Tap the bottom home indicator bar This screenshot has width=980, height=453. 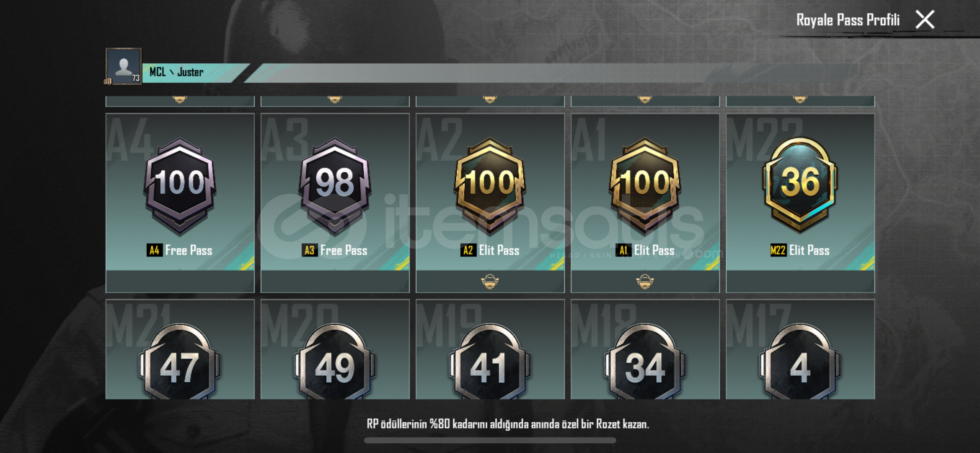pos(490,440)
